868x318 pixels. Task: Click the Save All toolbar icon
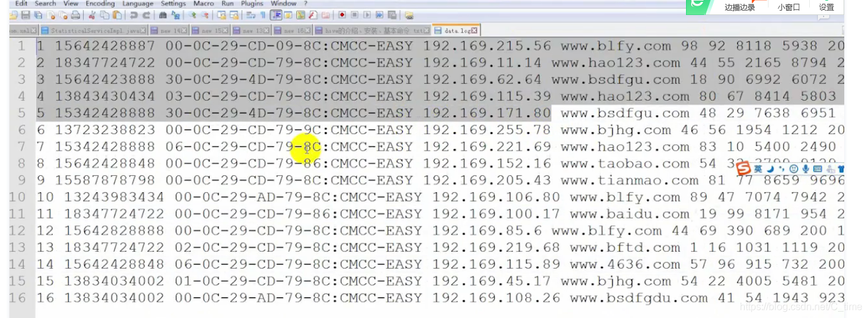pyautogui.click(x=38, y=15)
